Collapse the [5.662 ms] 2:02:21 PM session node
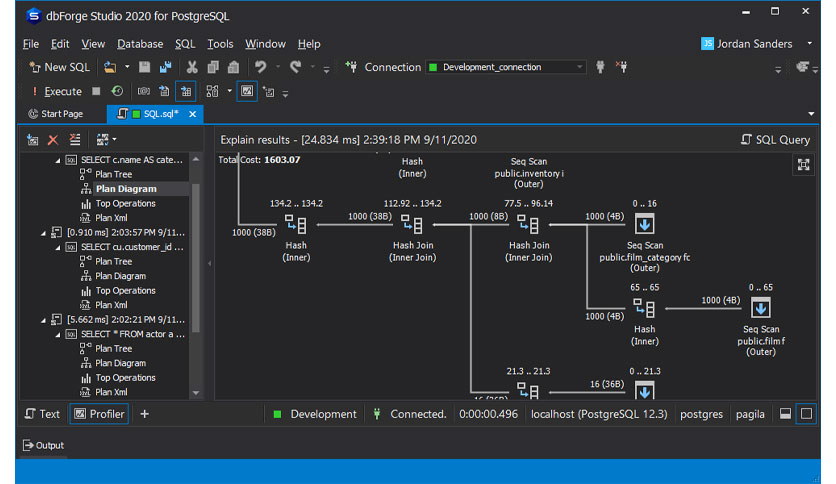The image size is (836, 484). click(x=44, y=320)
